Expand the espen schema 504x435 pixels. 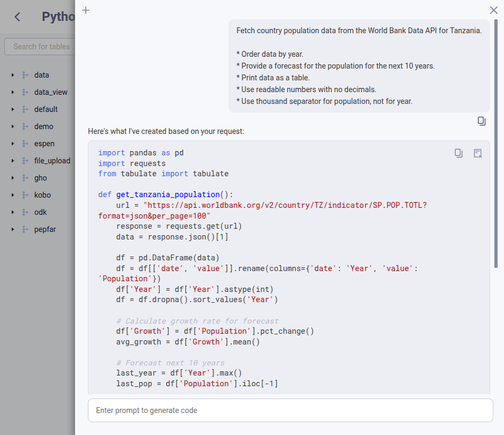[12, 144]
